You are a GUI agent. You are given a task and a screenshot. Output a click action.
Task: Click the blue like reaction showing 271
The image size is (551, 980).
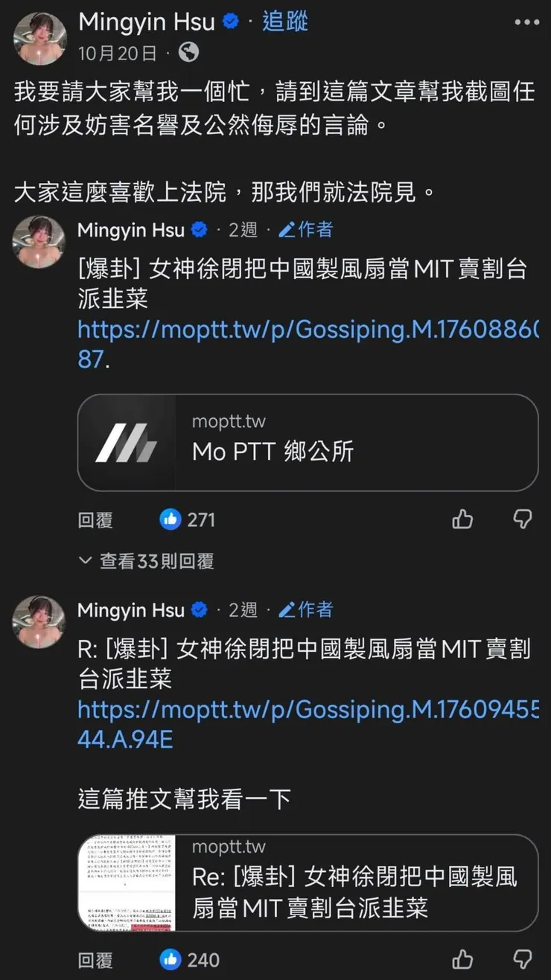188,519
